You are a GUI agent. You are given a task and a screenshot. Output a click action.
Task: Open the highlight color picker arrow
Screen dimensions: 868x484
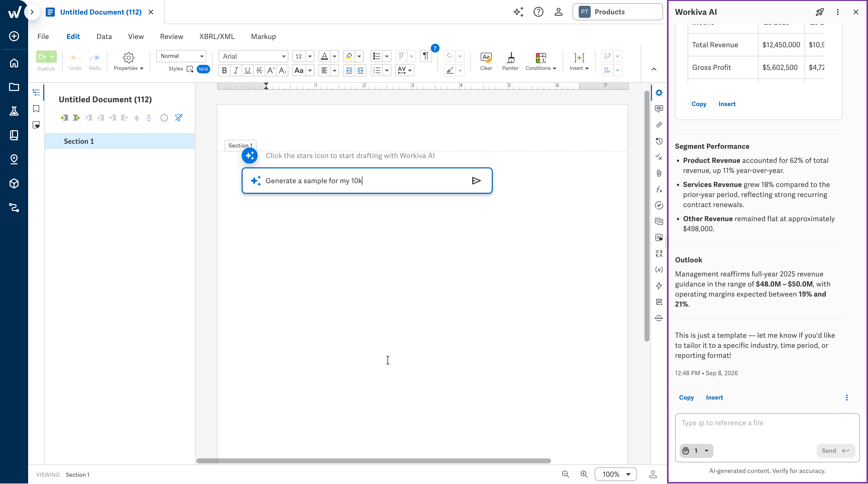pos(359,56)
